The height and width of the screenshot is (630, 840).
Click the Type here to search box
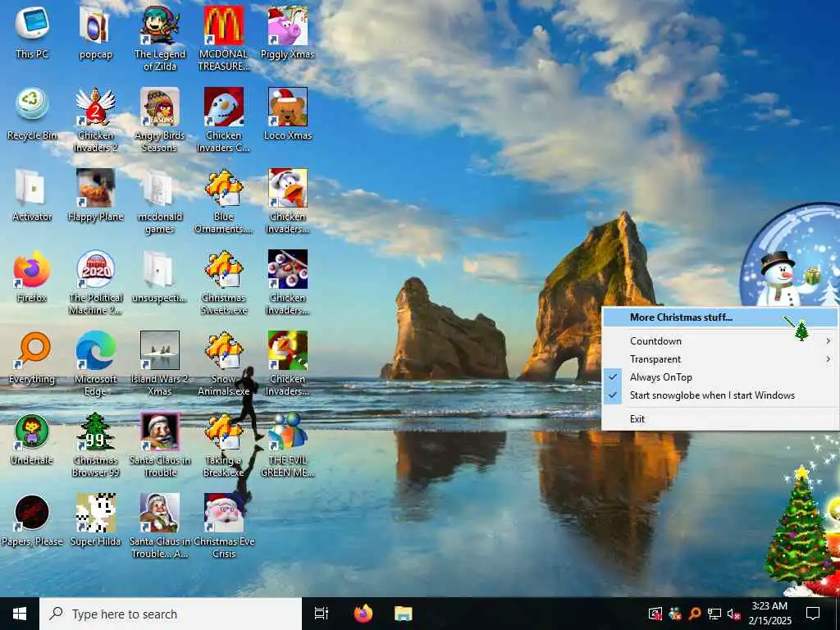[x=171, y=614]
